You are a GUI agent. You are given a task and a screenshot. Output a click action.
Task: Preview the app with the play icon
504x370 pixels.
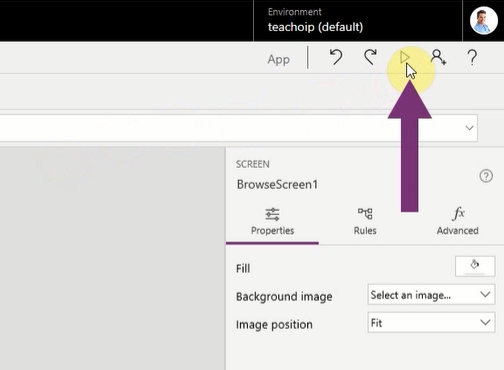[x=405, y=57]
